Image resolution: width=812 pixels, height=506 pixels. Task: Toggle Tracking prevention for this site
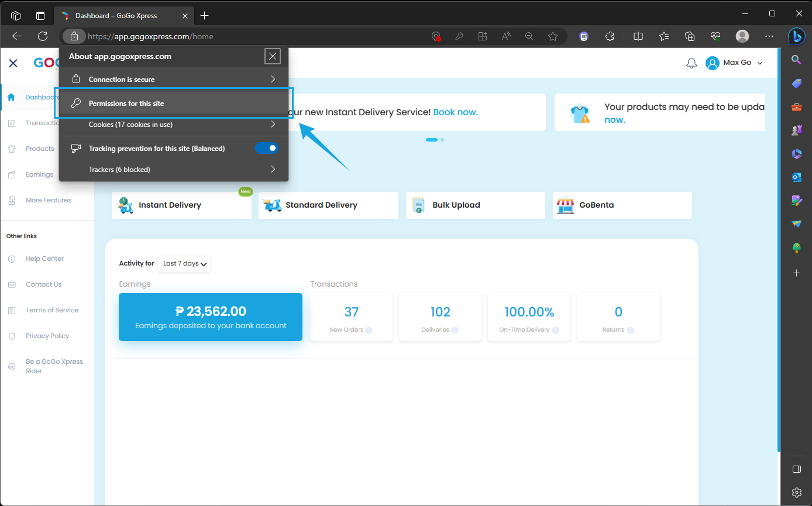pos(267,149)
